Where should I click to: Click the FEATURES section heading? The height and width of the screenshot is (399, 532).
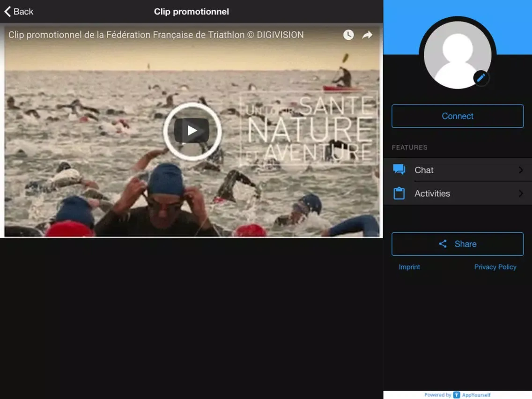[409, 147]
